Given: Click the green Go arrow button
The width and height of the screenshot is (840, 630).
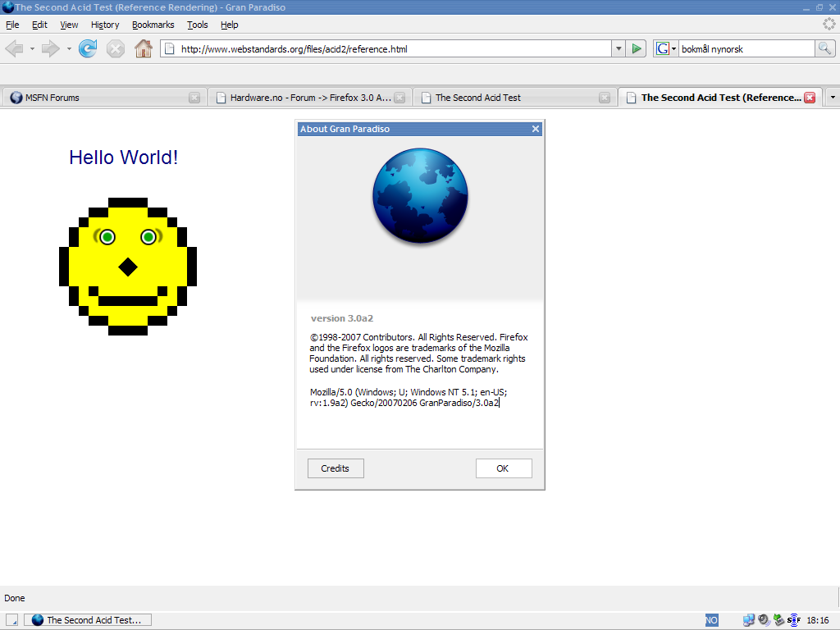Looking at the screenshot, I should click(636, 48).
